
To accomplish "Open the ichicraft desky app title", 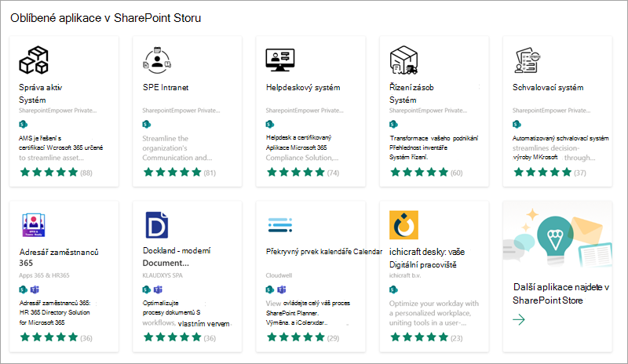I will tap(427, 258).
